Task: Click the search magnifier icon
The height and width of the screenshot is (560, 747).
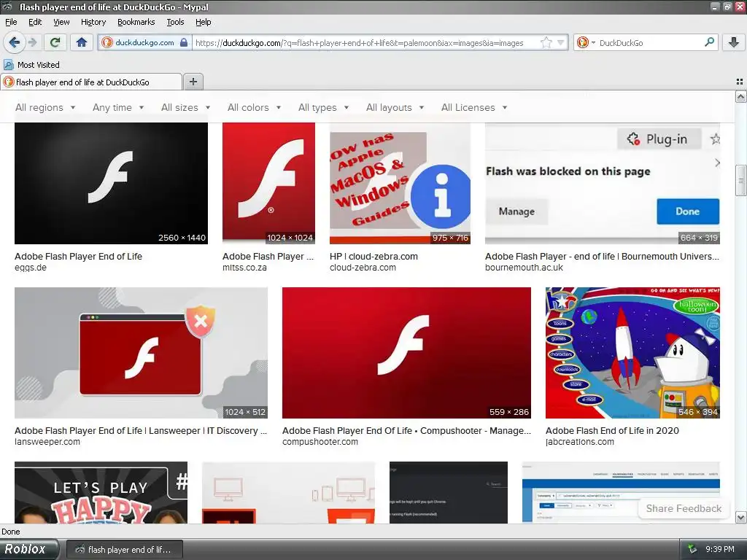Action: click(709, 42)
